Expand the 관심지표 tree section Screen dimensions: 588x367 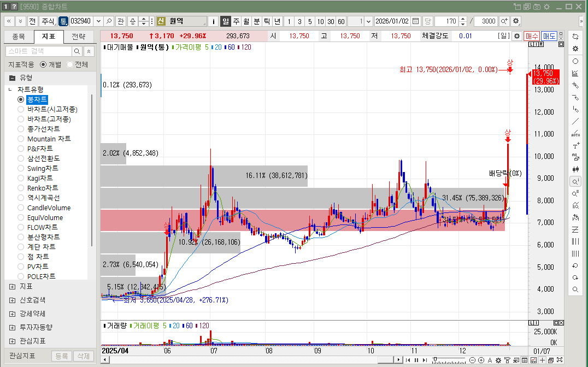(x=13, y=341)
